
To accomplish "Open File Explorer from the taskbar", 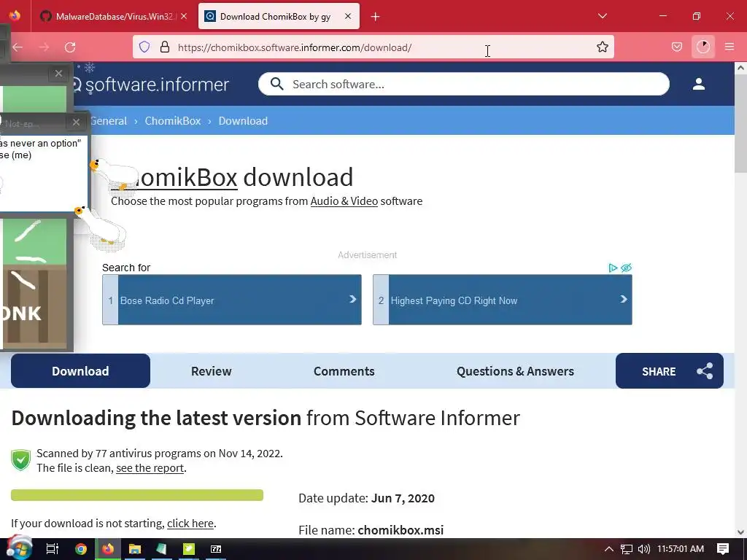I will coord(135,549).
